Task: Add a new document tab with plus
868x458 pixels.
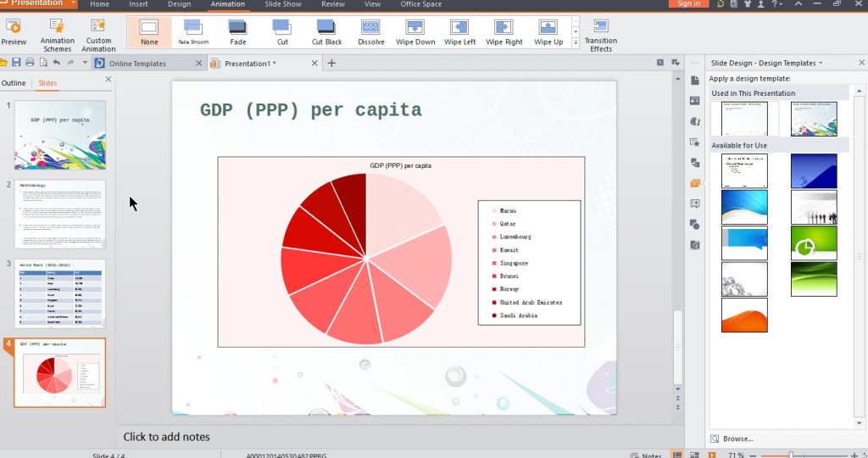Action: [x=331, y=63]
